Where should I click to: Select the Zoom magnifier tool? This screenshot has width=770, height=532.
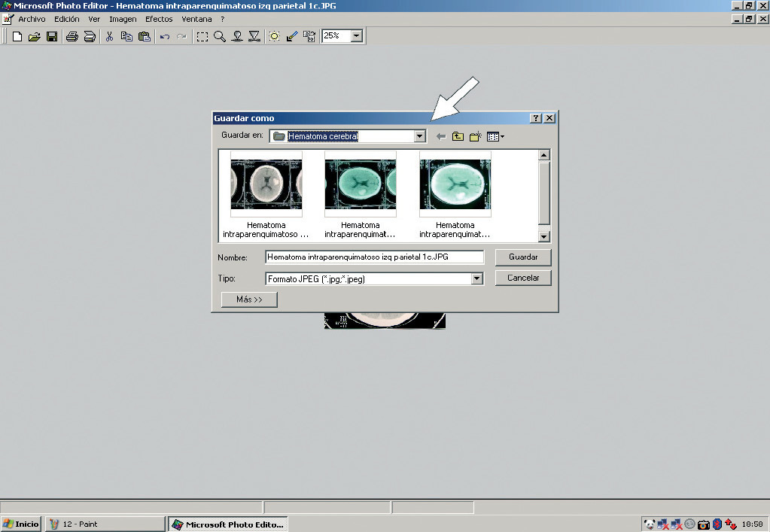pos(220,36)
